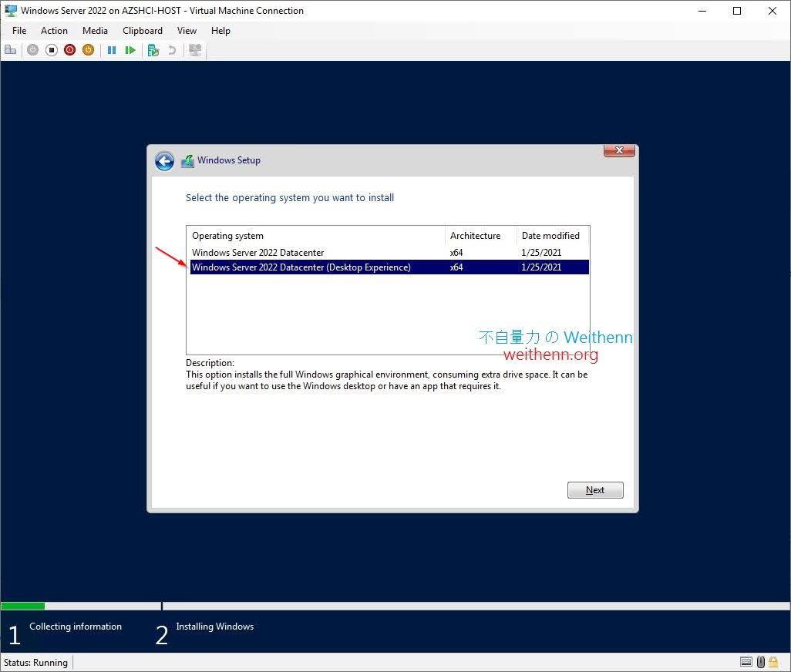
Task: Go back using the blue arrow in Windows Setup
Action: [164, 161]
